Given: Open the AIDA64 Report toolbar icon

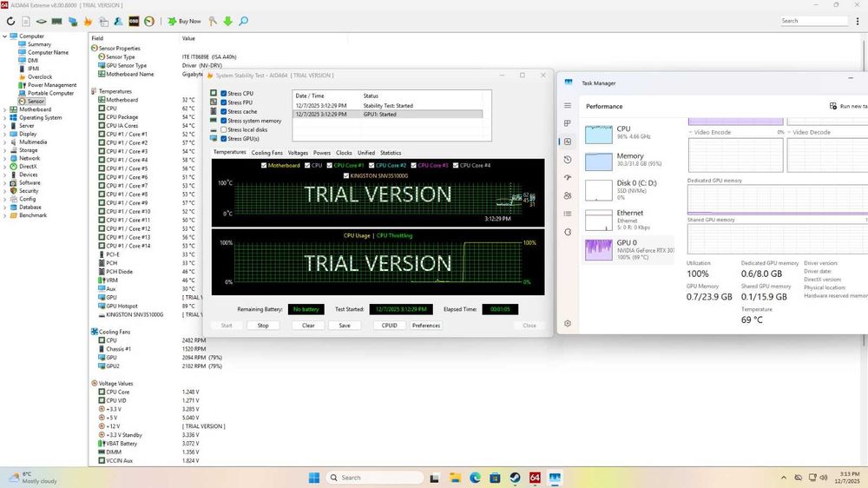Looking at the screenshot, I should coord(26,21).
